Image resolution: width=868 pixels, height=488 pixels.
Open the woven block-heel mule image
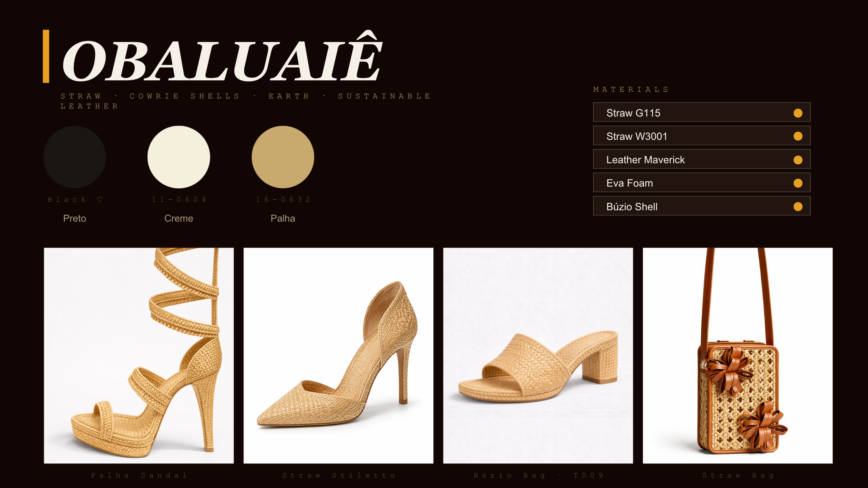(538, 355)
